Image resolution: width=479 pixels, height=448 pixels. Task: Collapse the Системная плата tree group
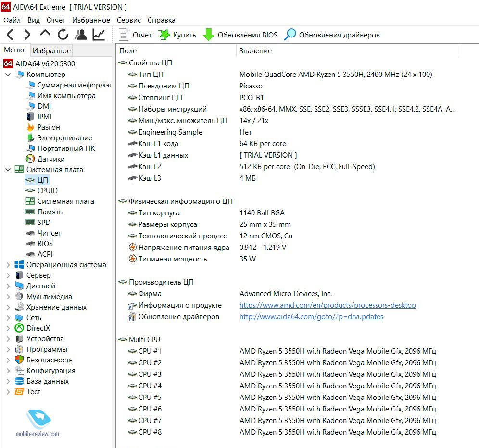[8, 170]
